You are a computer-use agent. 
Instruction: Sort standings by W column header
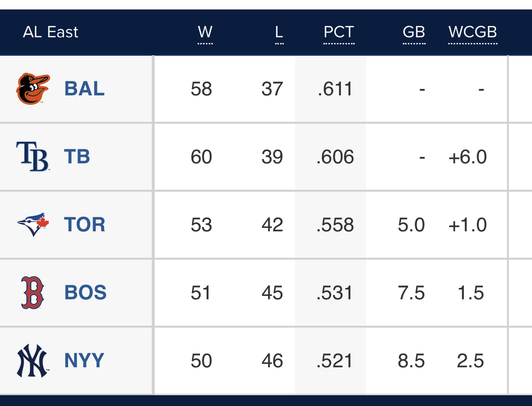tap(205, 32)
